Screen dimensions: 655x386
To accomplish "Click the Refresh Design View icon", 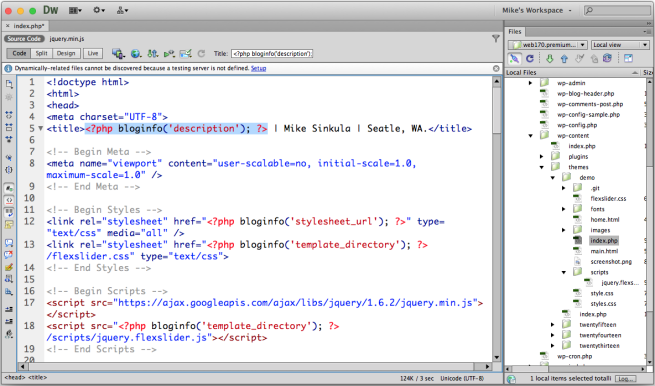I will 201,53.
